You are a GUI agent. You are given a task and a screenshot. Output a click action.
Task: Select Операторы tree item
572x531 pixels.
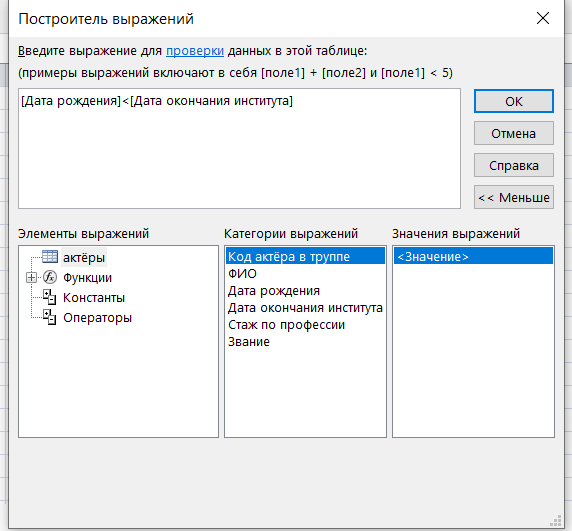97,318
